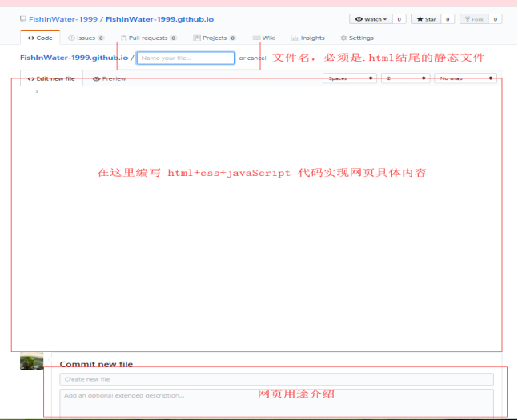Open the FishInWater-1999 user profile link

63,19
